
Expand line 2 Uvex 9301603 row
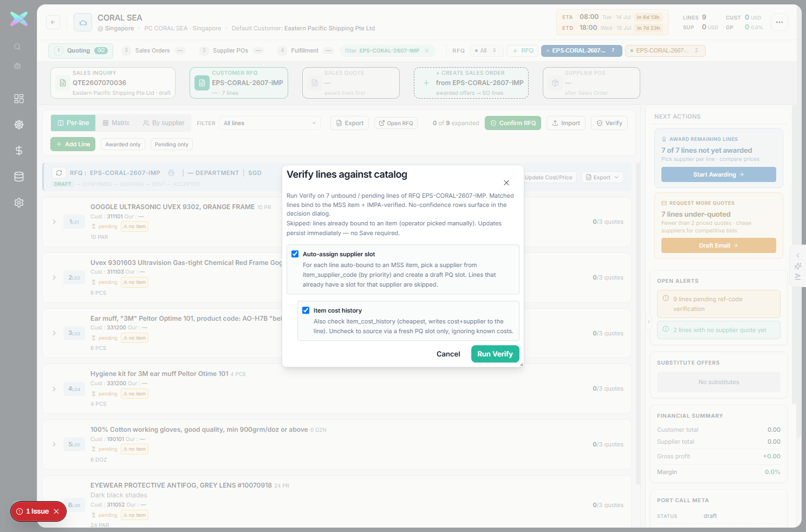coord(54,277)
